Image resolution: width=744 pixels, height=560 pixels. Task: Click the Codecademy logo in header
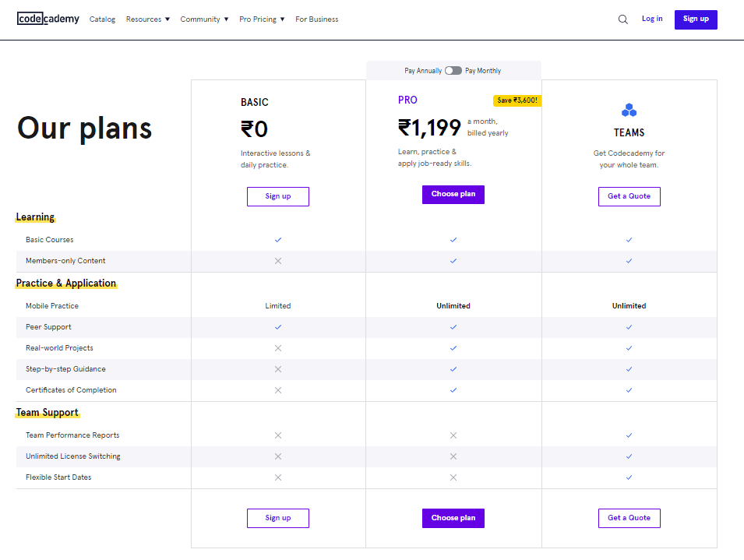click(x=48, y=19)
